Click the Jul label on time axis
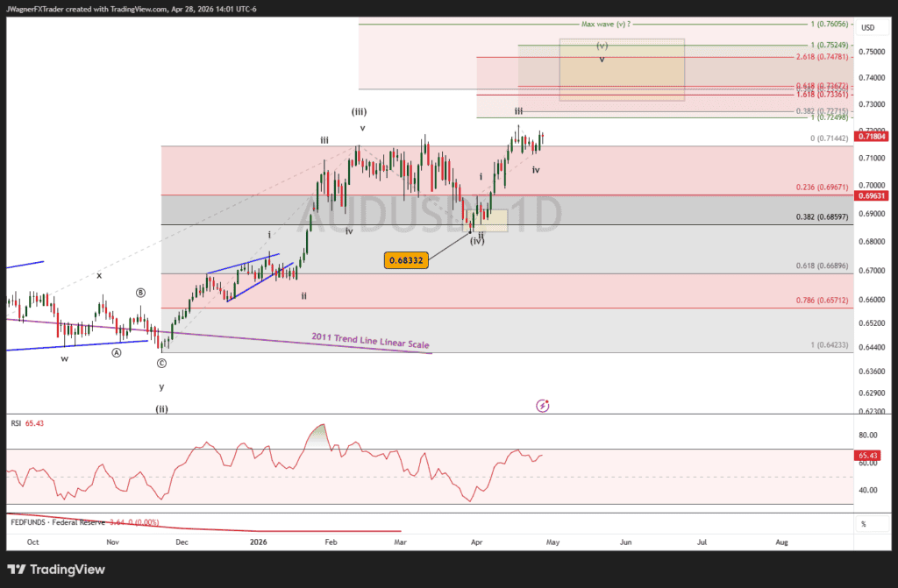The image size is (898, 588). pos(702,542)
